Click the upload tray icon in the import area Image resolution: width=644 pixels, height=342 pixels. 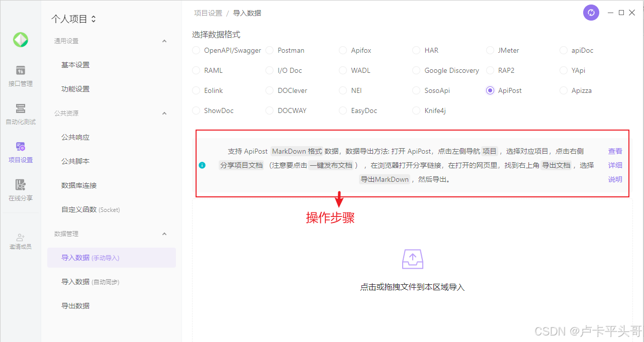pyautogui.click(x=413, y=259)
